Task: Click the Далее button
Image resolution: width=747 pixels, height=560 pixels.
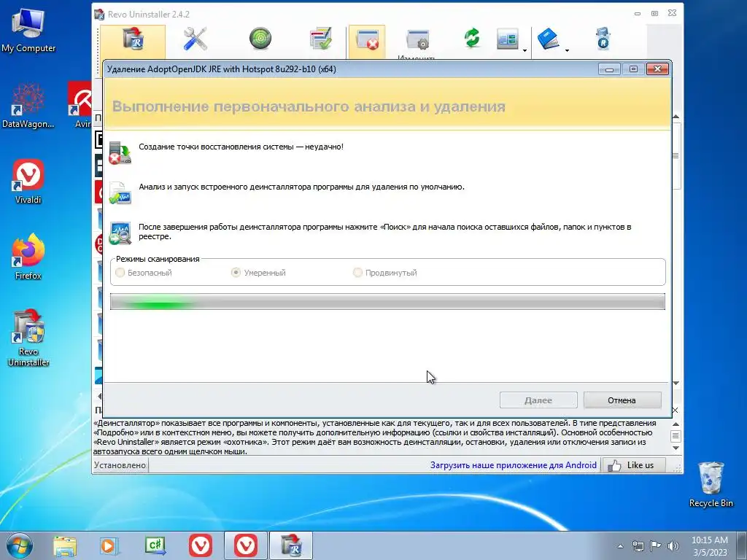Action: point(538,400)
